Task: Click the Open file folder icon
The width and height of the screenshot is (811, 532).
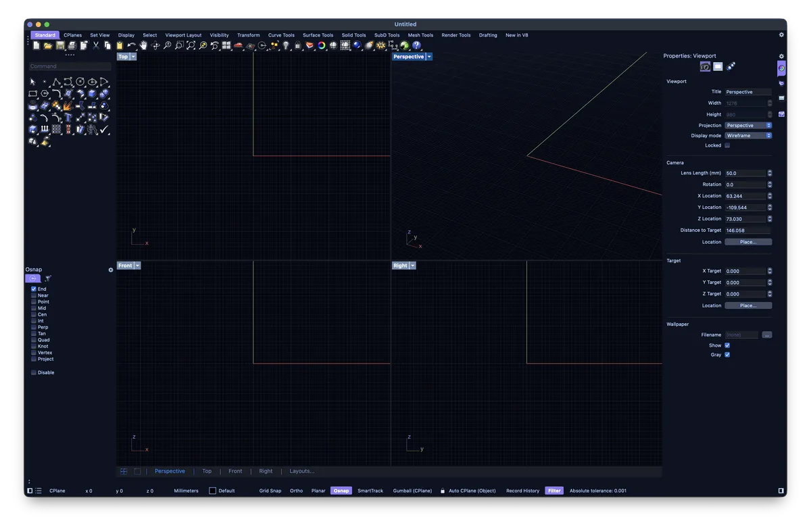Action: coord(48,45)
